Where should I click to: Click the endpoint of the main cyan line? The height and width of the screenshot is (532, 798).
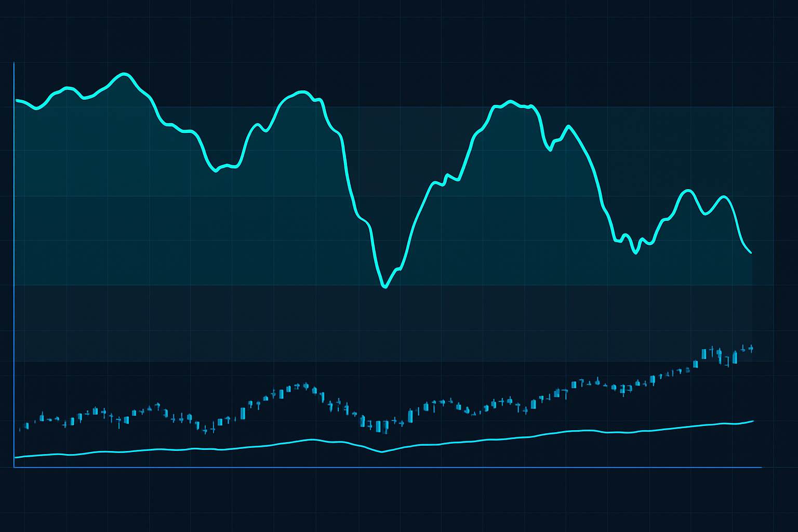pos(752,253)
